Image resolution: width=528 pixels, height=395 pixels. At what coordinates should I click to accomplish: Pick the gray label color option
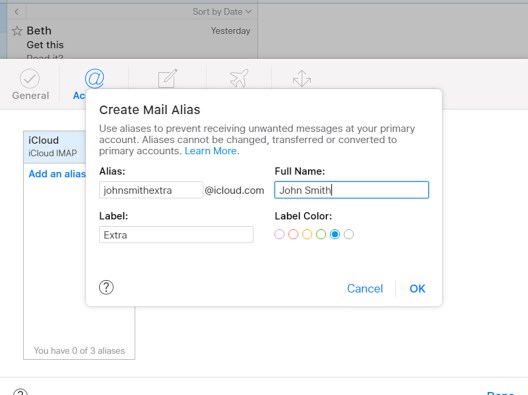[349, 234]
